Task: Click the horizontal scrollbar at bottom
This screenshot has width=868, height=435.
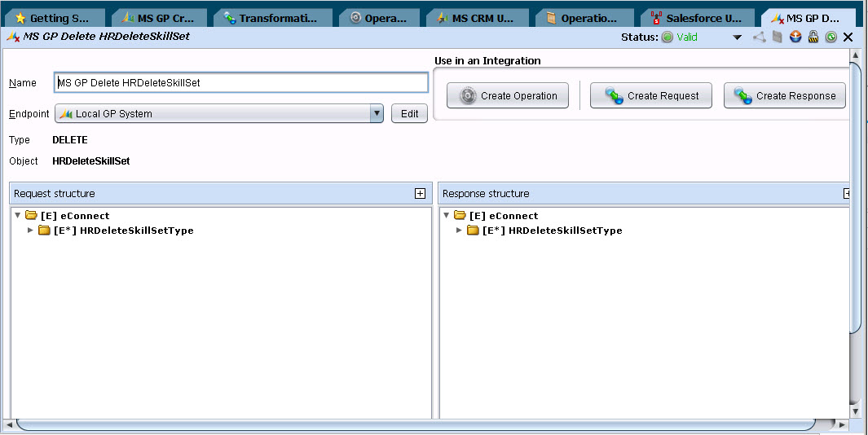Action: [x=415, y=424]
